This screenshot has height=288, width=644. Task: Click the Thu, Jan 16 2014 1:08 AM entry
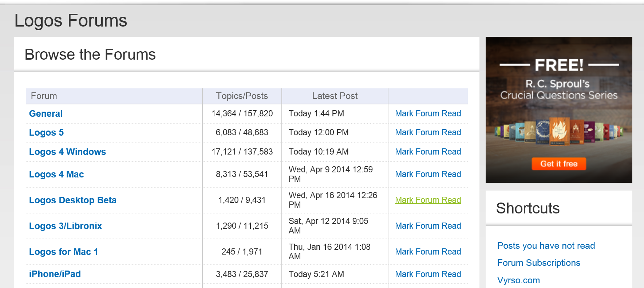click(329, 252)
